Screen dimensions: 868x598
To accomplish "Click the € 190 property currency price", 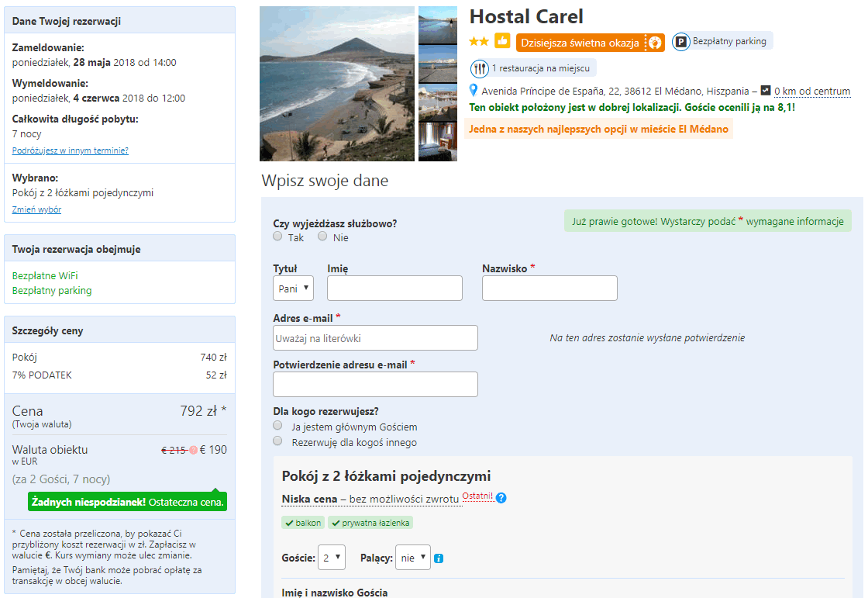I will tap(213, 450).
